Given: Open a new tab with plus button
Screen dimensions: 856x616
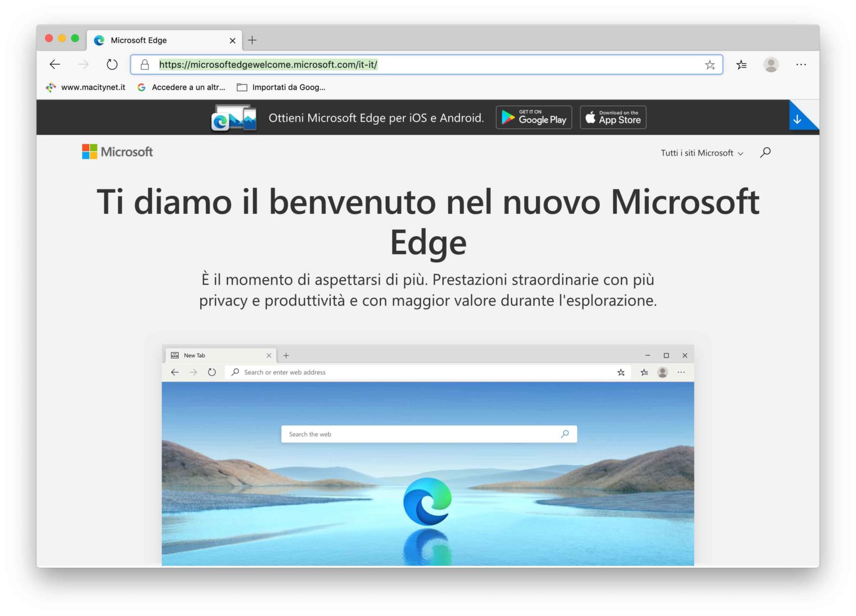Looking at the screenshot, I should [253, 40].
